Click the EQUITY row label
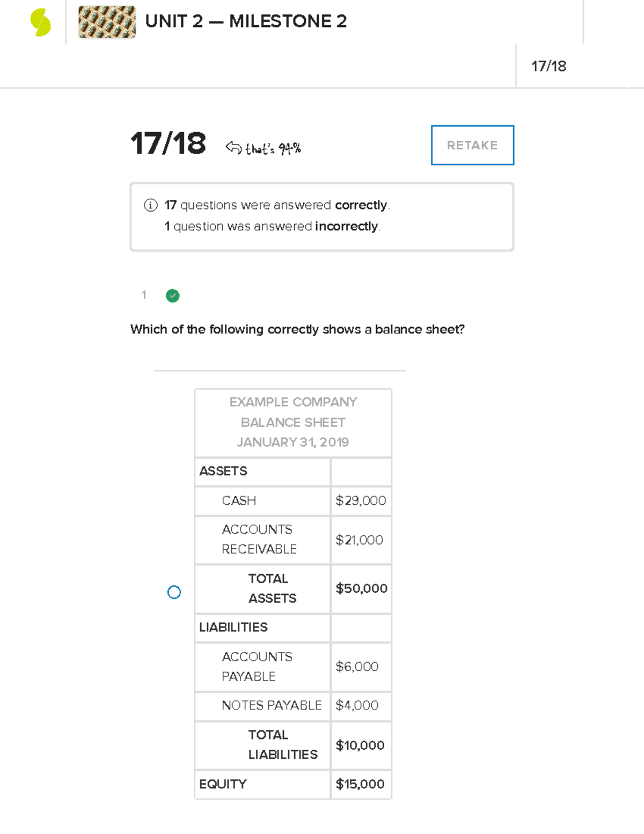 (x=223, y=784)
